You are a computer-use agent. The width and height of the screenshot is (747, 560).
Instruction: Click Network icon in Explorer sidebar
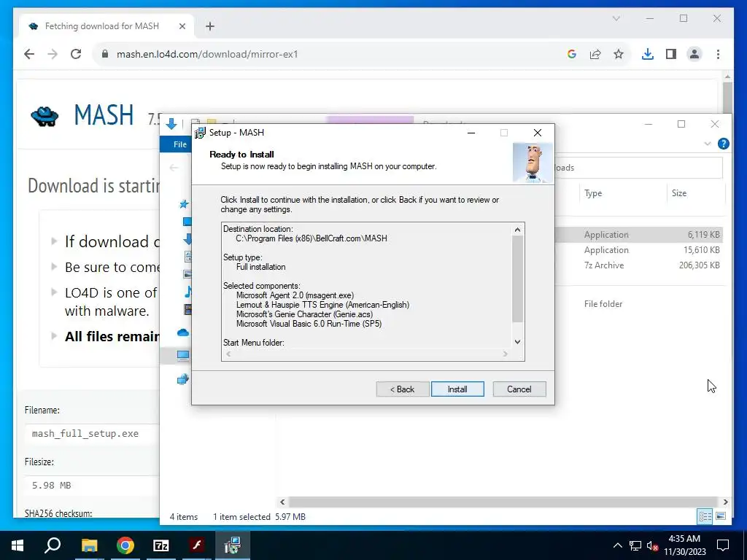click(x=183, y=379)
